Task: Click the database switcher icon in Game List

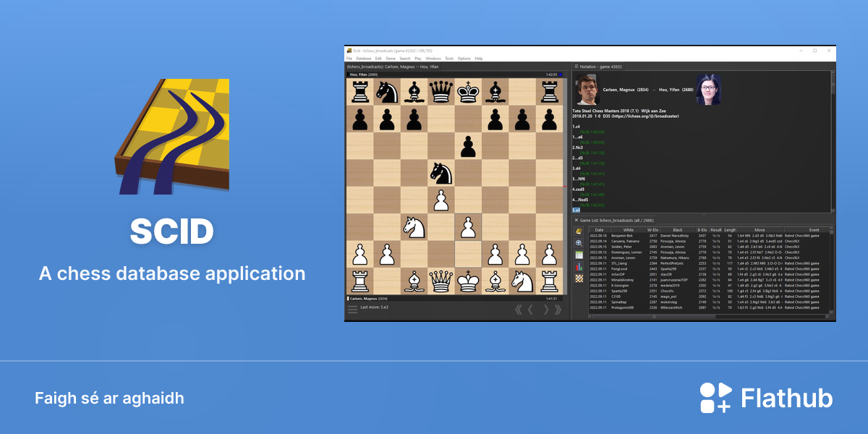Action: tap(579, 231)
